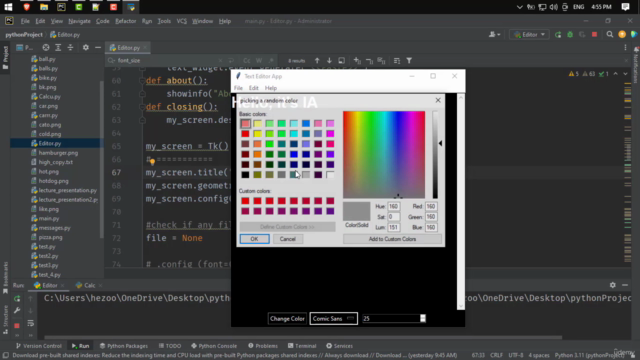Viewport: 640px width, 360px height.
Task: Open the Version Control tool window
Action: pyautogui.click(x=39, y=346)
